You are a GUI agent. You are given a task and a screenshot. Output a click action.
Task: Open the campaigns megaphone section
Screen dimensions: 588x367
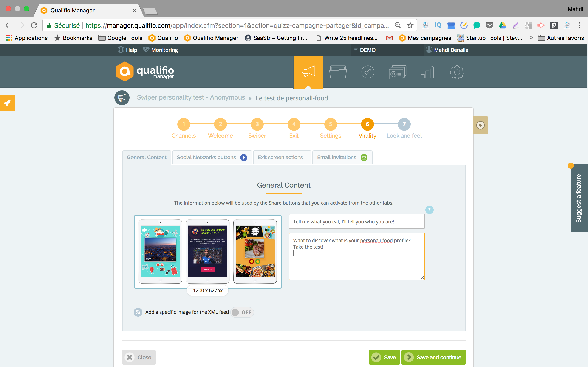(308, 72)
